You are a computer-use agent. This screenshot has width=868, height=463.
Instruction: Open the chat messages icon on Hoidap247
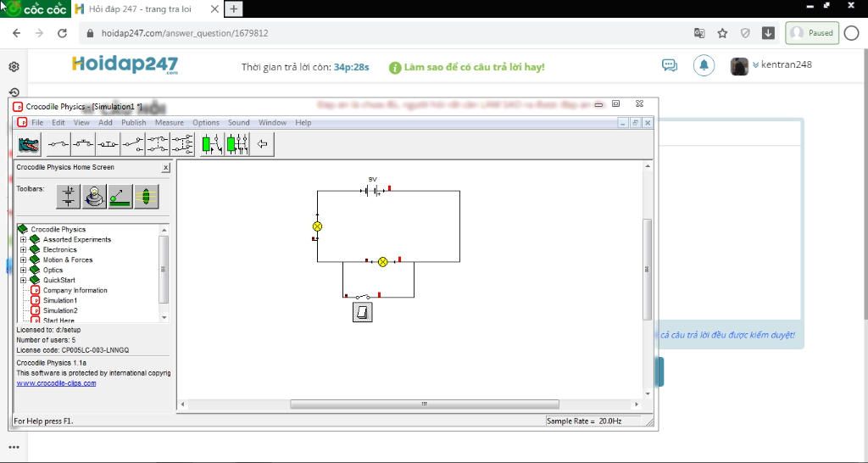(x=670, y=65)
